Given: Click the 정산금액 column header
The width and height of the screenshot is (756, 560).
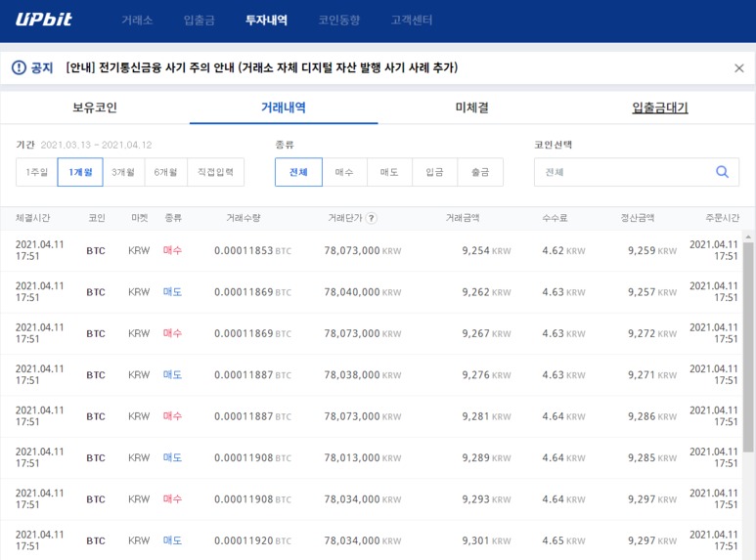Looking at the screenshot, I should coord(638,218).
